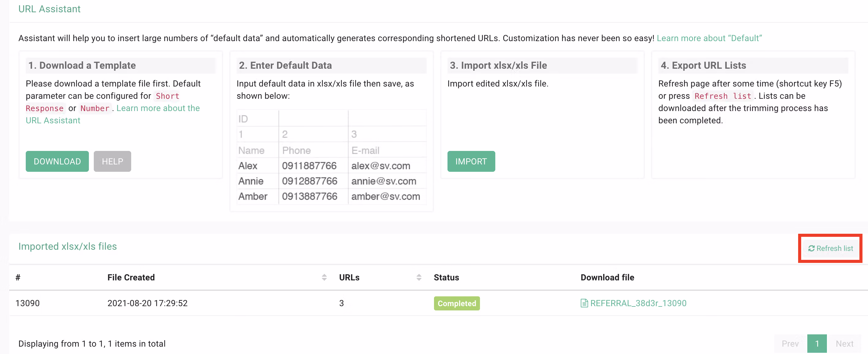Click the example table image cell alex@sv.com
Image resolution: width=868 pixels, height=354 pixels.
click(381, 166)
